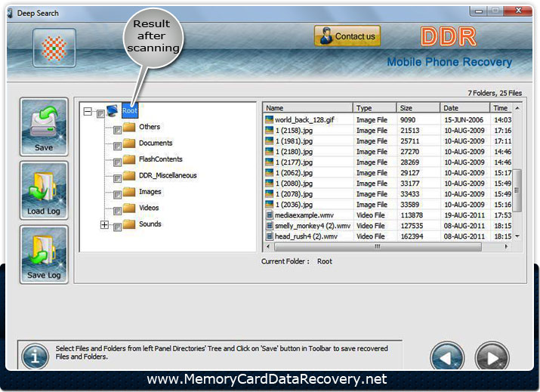
Task: Go to the previous step with back arrow
Action: click(447, 358)
